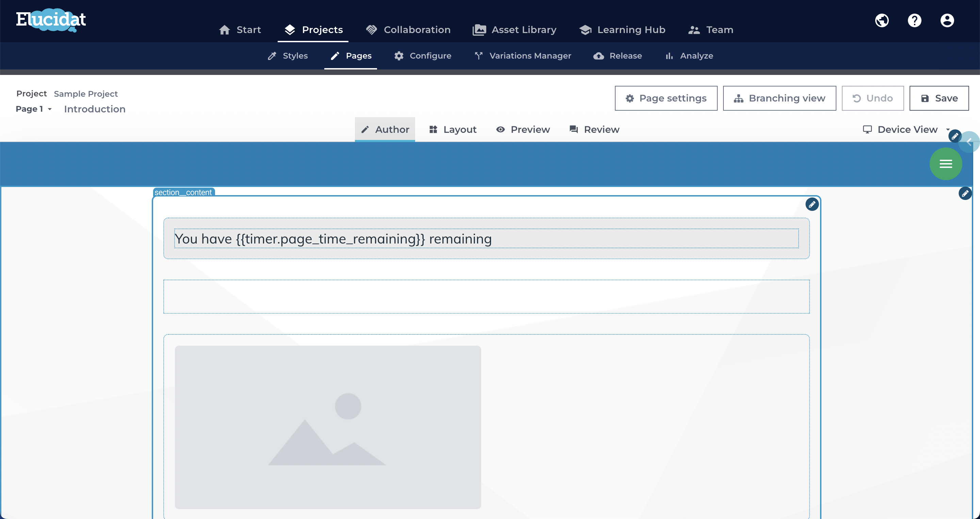Go to the Styles menu item
The height and width of the screenshot is (519, 980).
pos(288,56)
